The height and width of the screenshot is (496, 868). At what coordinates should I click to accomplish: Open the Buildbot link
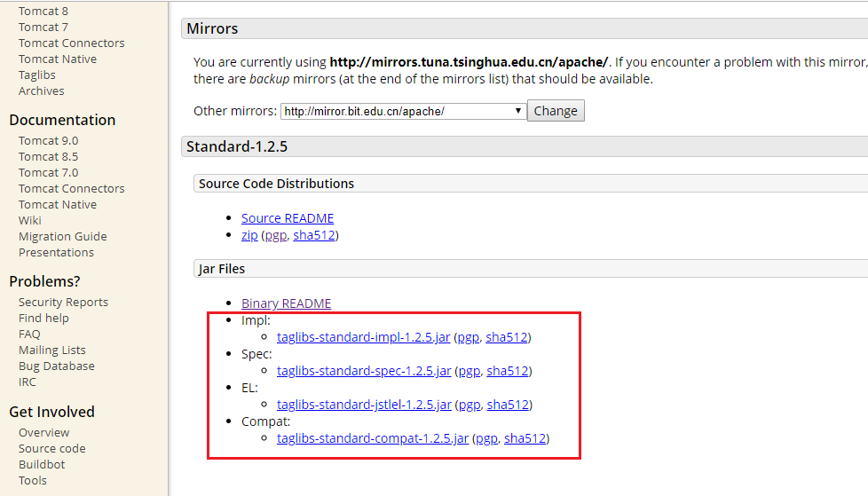click(42, 464)
